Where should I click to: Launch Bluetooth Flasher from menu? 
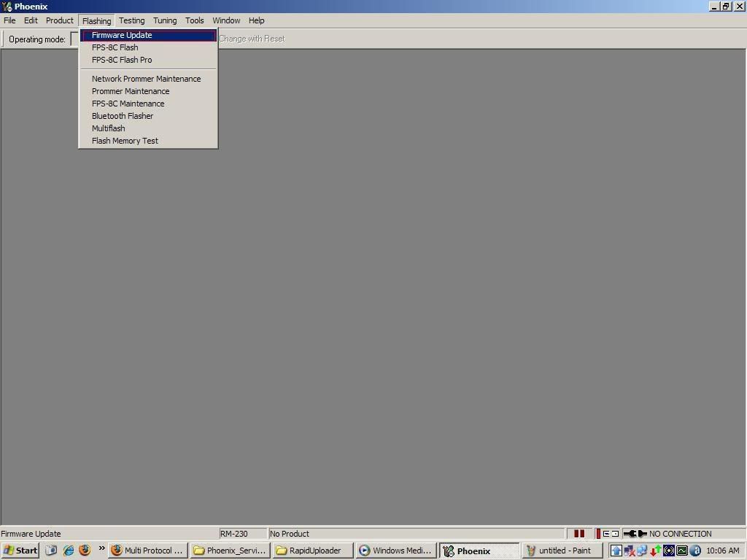(148, 116)
